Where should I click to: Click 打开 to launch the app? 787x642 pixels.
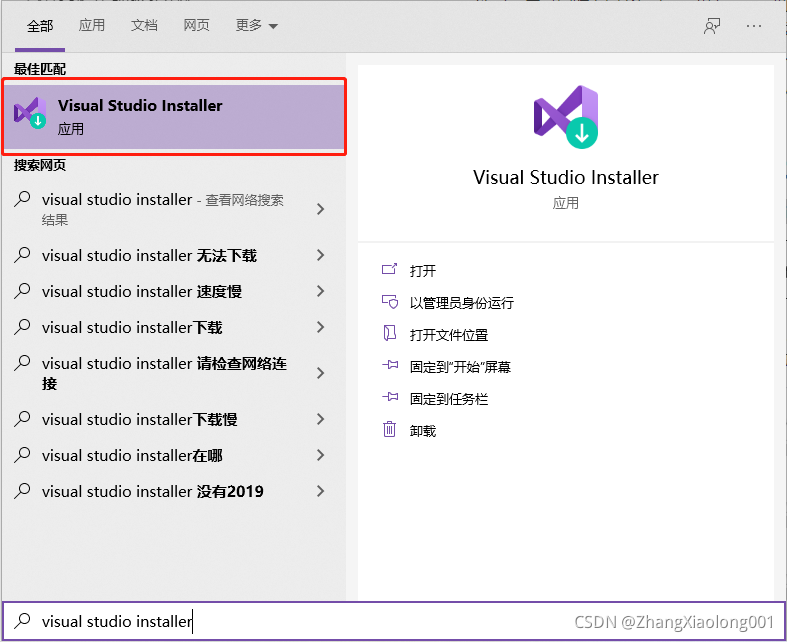click(x=423, y=271)
